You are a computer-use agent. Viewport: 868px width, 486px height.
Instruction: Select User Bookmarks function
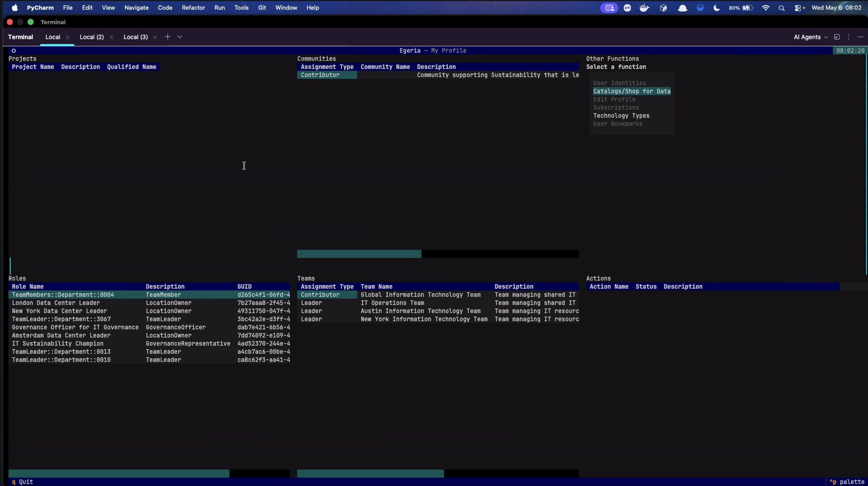pos(618,124)
